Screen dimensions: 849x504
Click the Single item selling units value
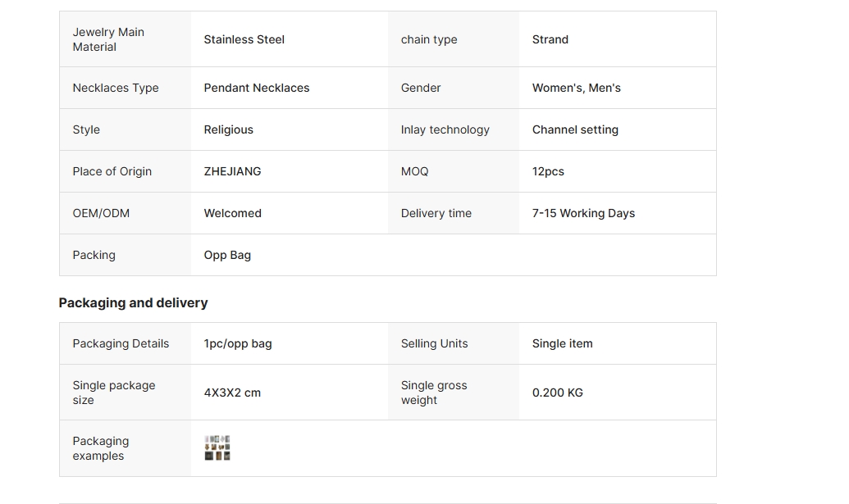pos(562,343)
